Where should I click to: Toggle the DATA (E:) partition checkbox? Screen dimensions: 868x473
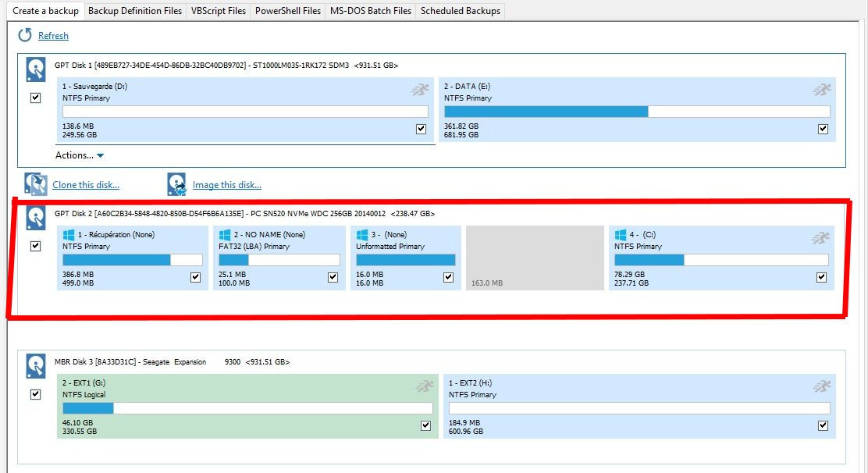pyautogui.click(x=824, y=129)
